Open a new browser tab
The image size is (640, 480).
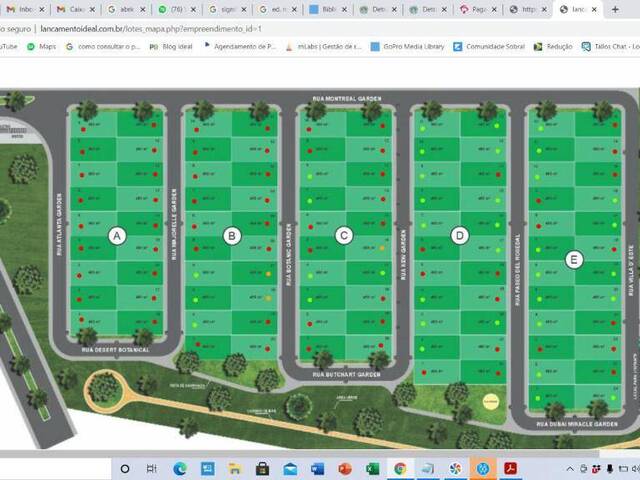coord(615,9)
